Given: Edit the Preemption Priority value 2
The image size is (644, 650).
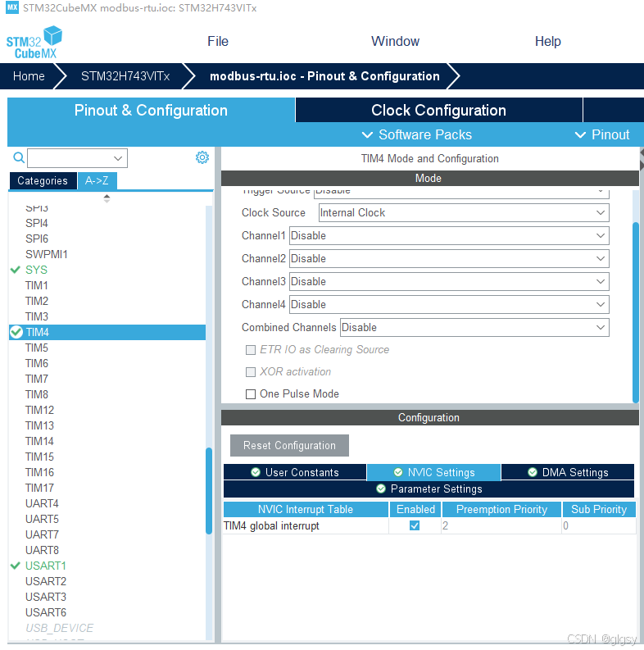Looking at the screenshot, I should coord(501,525).
